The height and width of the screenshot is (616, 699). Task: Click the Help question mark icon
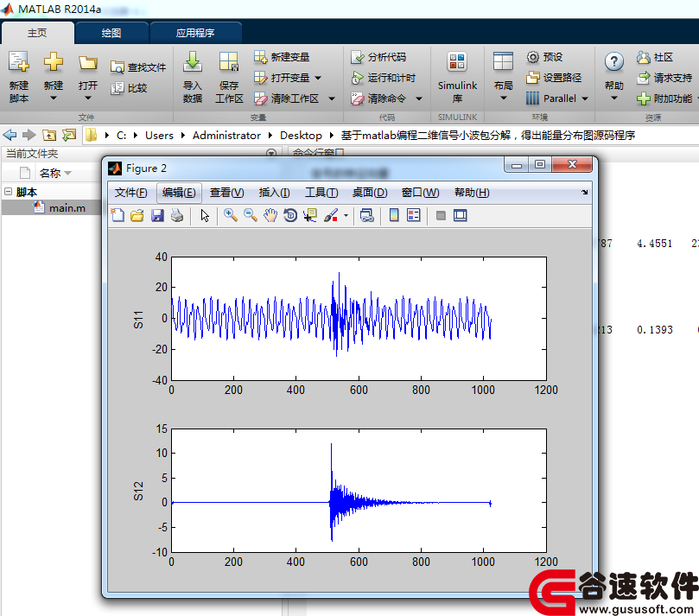tap(613, 62)
